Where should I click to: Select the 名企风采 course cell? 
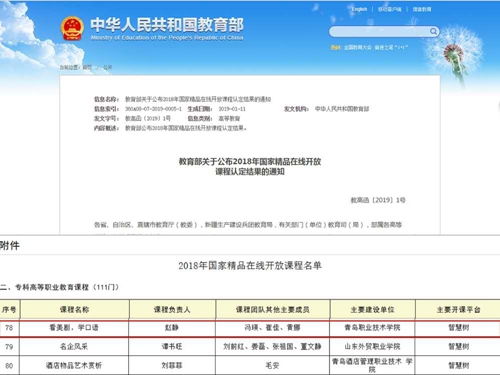(74, 347)
